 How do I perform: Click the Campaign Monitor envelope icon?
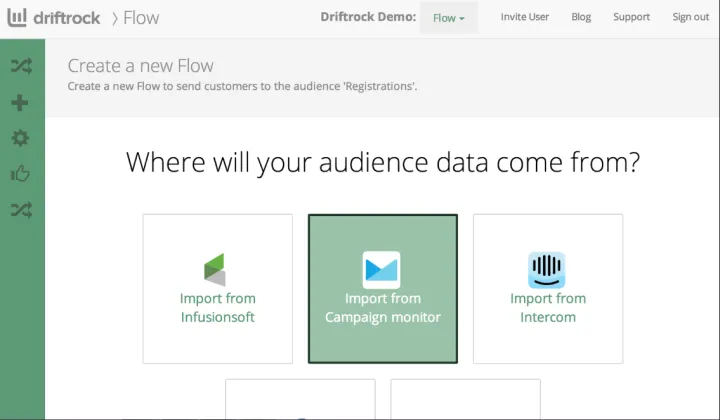click(381, 270)
